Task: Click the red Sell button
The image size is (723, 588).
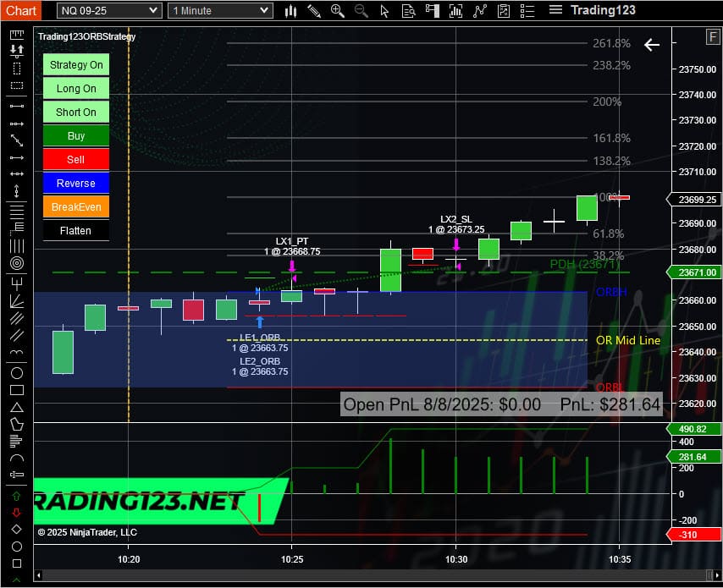Action: click(x=76, y=159)
